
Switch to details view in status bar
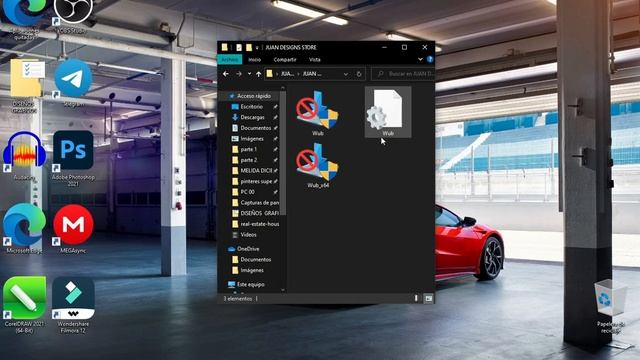coord(416,298)
